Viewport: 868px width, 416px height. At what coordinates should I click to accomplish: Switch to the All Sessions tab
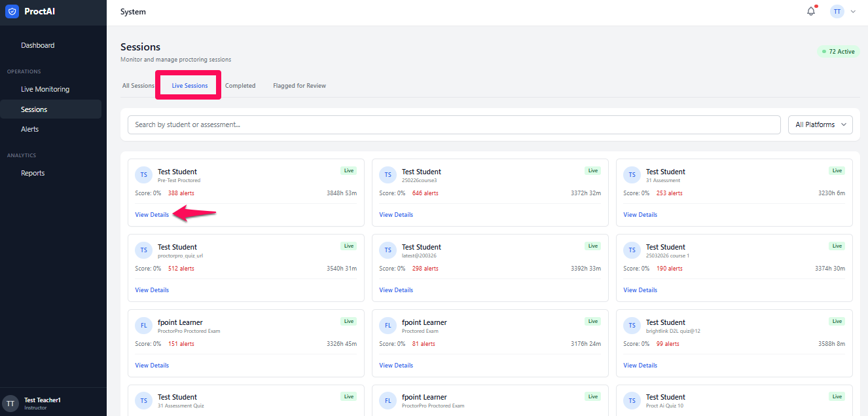pyautogui.click(x=138, y=86)
